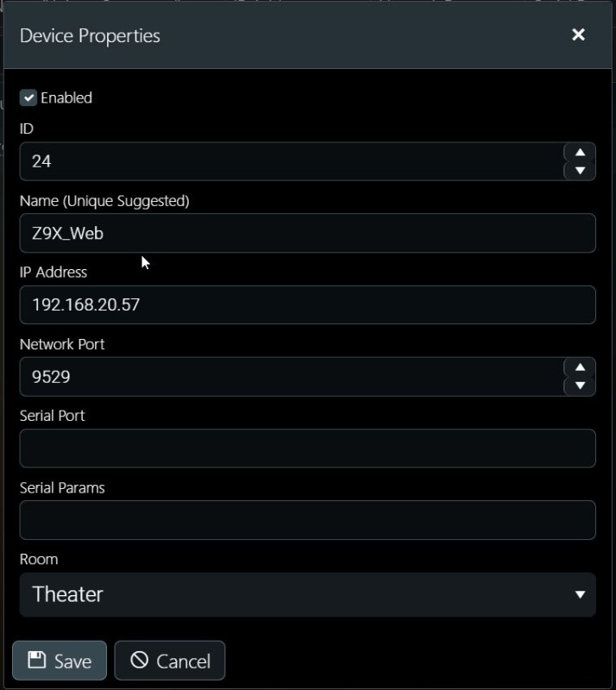Click the Room dropdown arrow
Image resolution: width=616 pixels, height=690 pixels.
(580, 595)
